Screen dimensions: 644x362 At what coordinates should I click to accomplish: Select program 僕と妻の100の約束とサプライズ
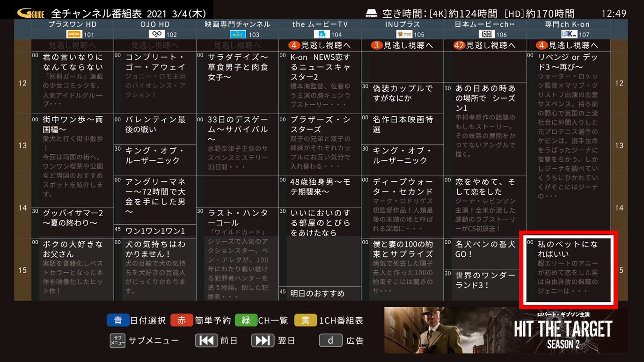(402, 269)
